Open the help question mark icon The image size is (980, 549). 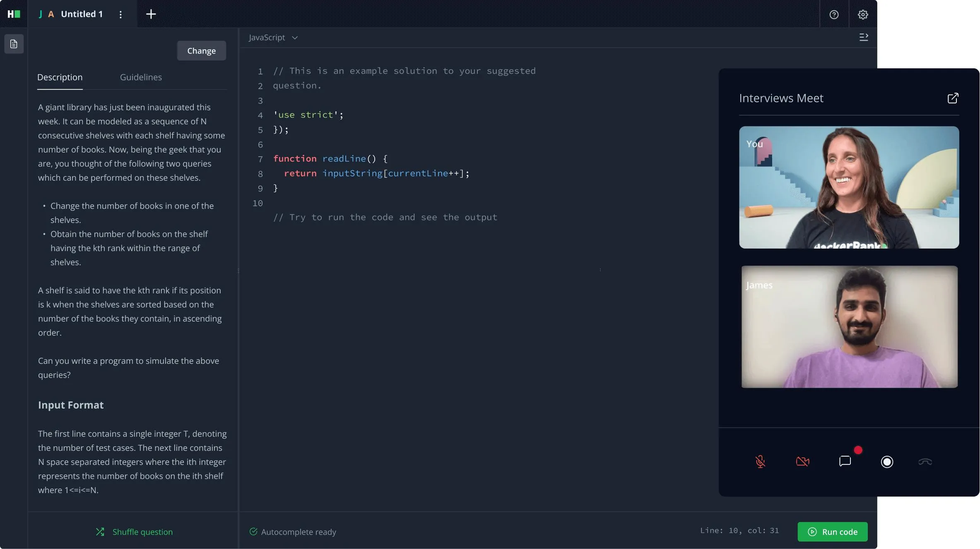click(834, 15)
